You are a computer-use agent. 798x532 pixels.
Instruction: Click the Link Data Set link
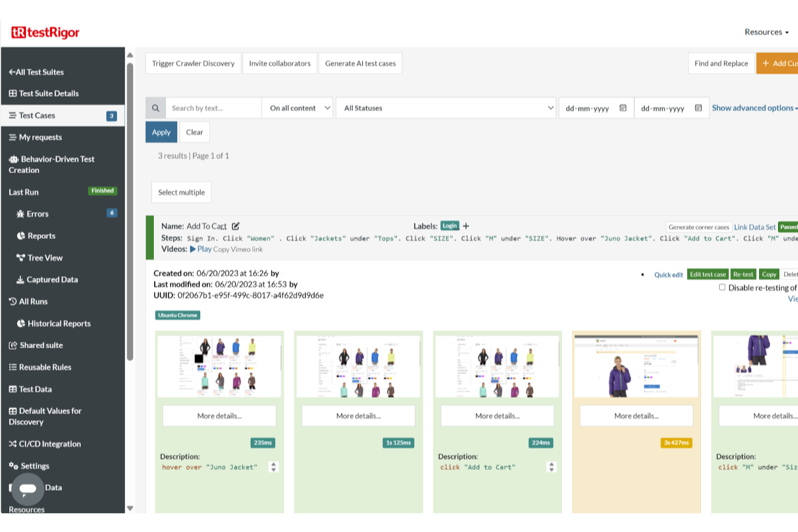pyautogui.click(x=754, y=227)
